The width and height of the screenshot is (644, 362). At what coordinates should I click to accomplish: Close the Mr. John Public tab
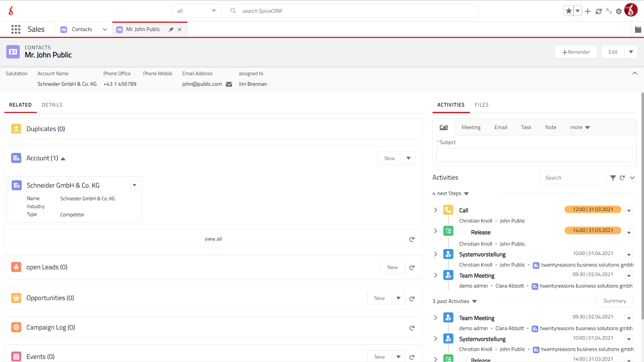pos(180,29)
